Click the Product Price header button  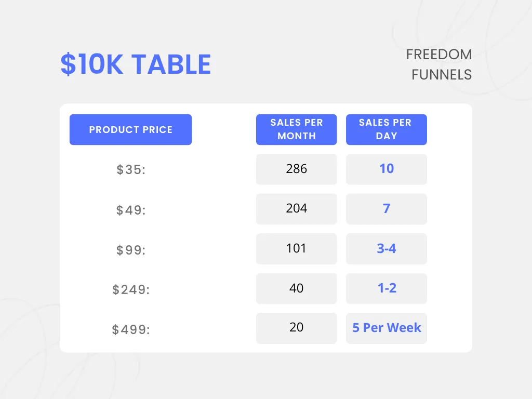click(130, 130)
